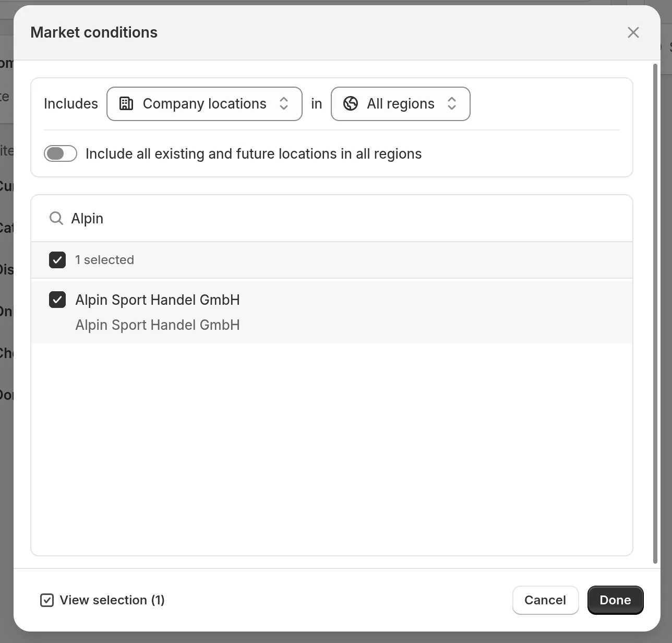Viewport: 672px width, 643px height.
Task: Click the "1 selected" text
Action: pyautogui.click(x=104, y=260)
